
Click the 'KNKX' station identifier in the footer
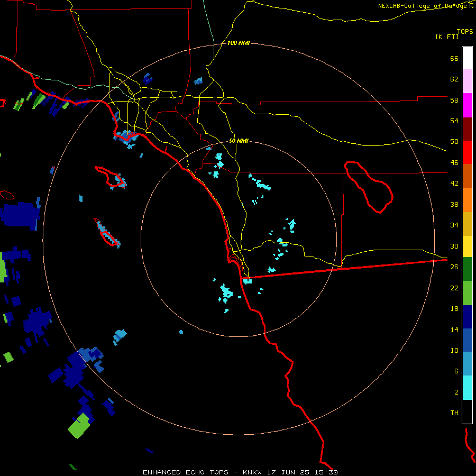253,472
